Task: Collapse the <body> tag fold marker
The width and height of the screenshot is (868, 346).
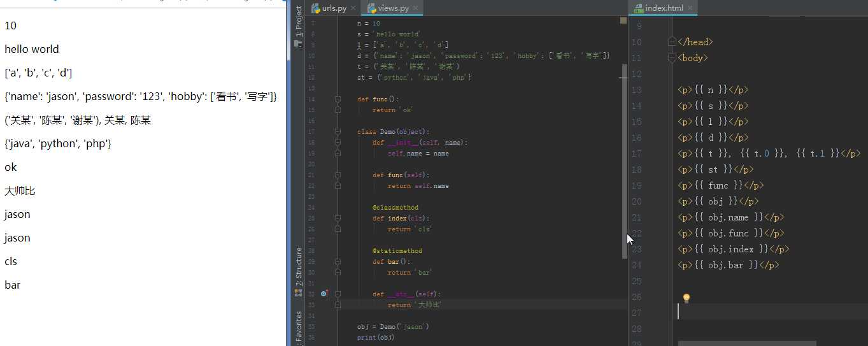Action: click(x=671, y=57)
